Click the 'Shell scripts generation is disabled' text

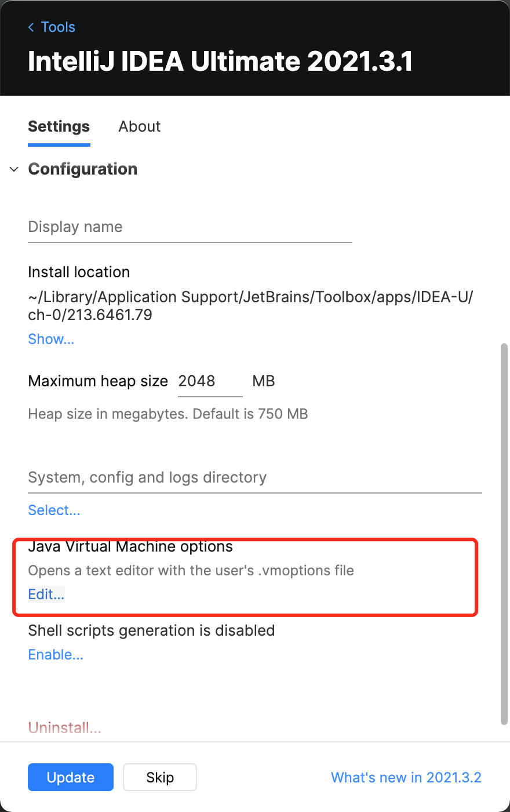[151, 630]
